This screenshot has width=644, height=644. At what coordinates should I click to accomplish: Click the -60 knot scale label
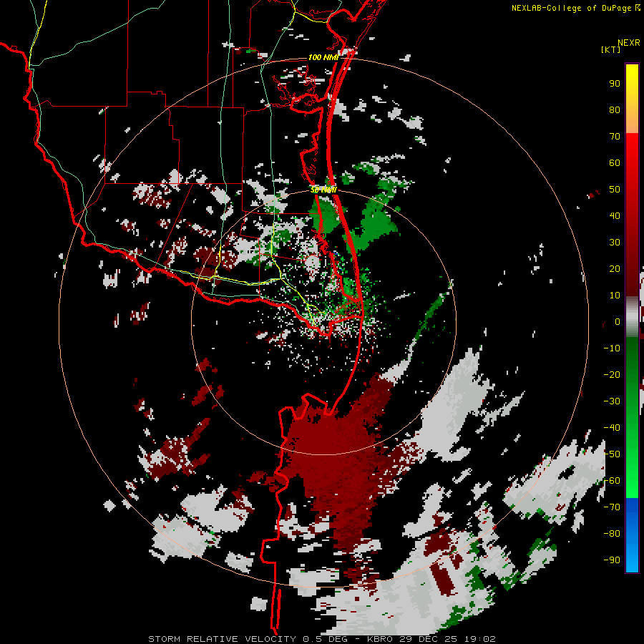click(612, 481)
